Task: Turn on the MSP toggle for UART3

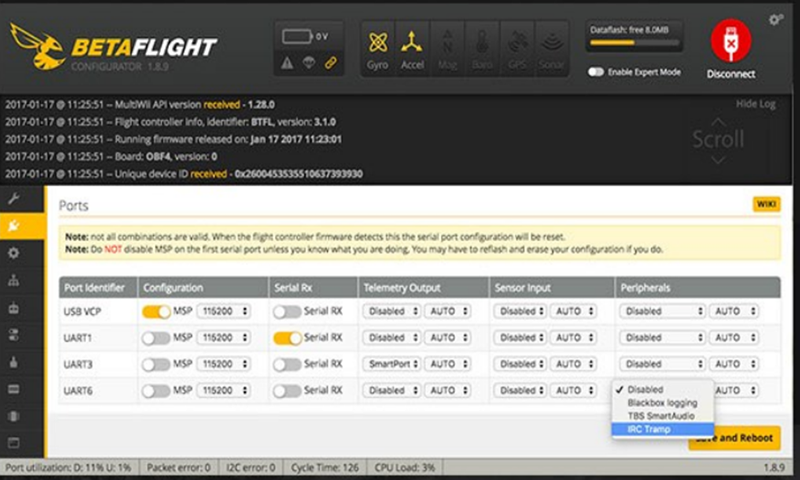Action: click(156, 364)
